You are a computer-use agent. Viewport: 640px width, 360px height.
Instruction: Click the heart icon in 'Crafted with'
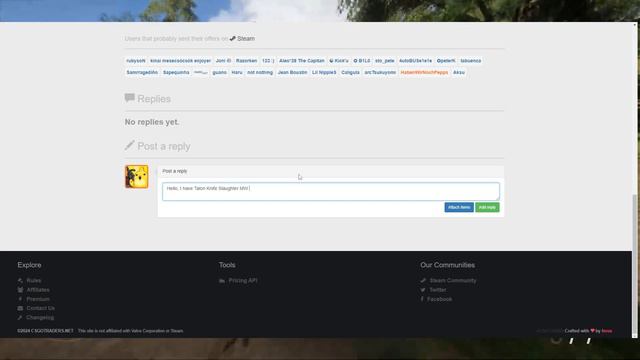point(592,331)
